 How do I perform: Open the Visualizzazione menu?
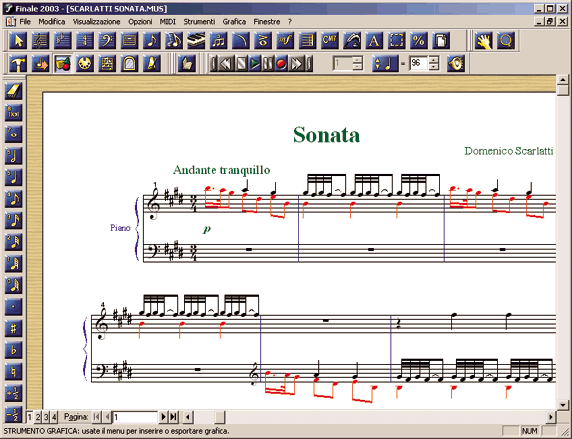coord(96,22)
